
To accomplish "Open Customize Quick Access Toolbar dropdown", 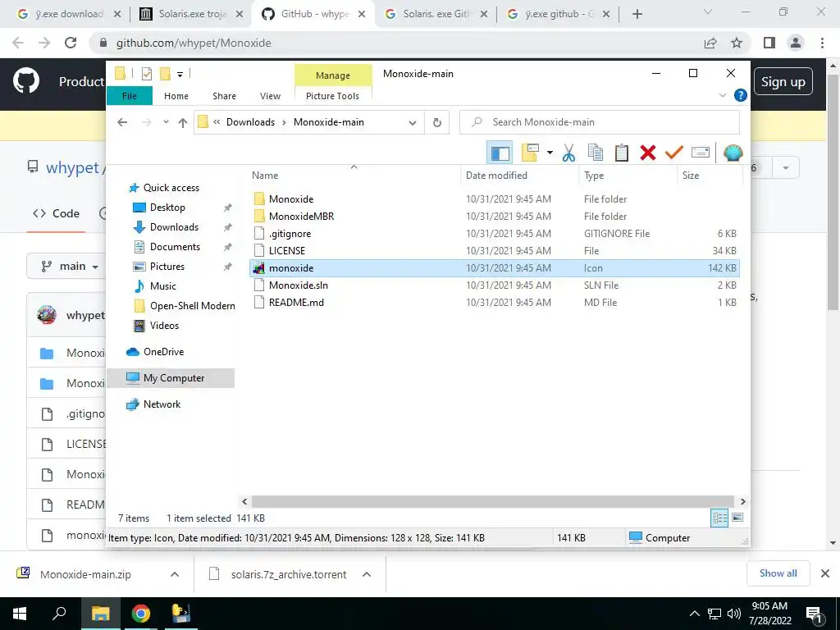I will point(180,74).
